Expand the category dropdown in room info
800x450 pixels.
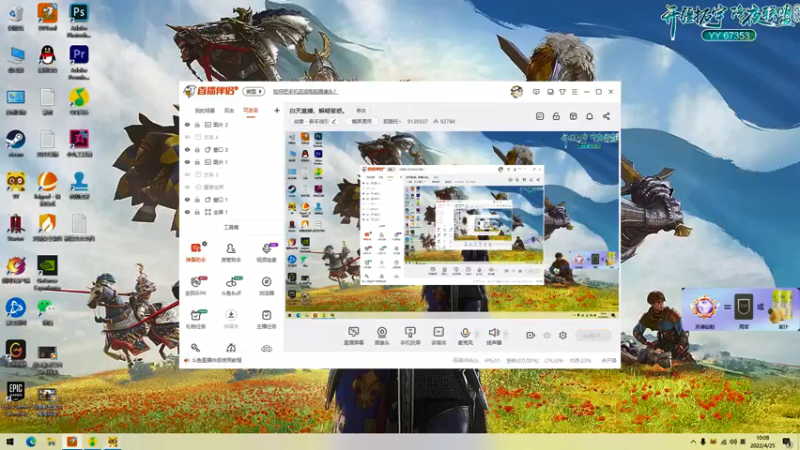pos(392,121)
